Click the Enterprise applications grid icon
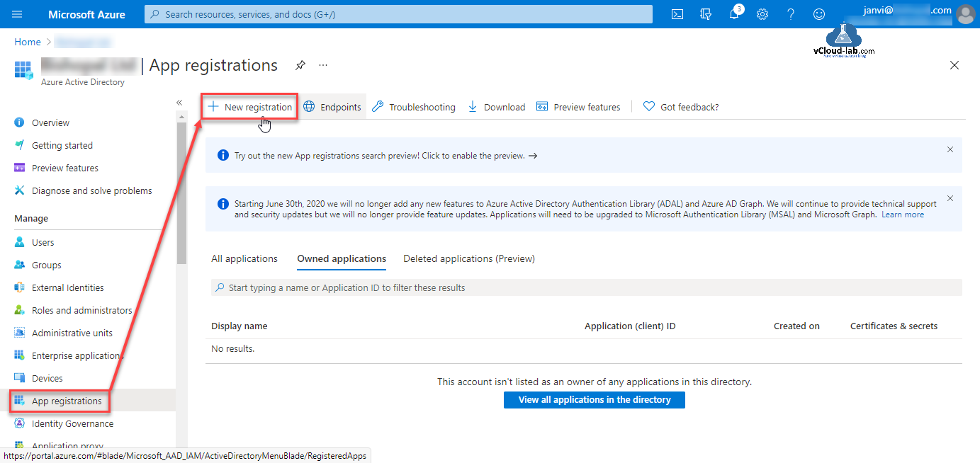Viewport: 980px width, 463px height. (x=19, y=355)
